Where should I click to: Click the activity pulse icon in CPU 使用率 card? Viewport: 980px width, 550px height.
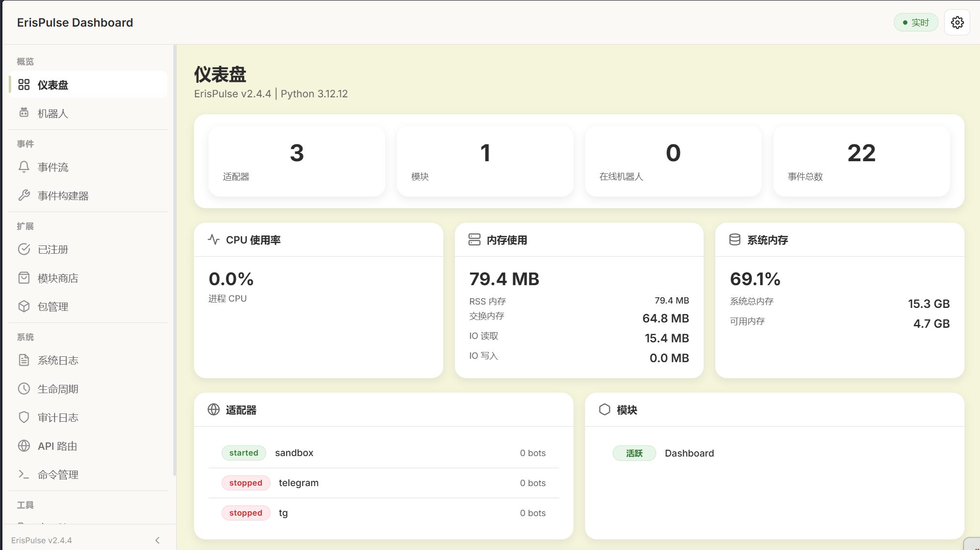pyautogui.click(x=214, y=240)
